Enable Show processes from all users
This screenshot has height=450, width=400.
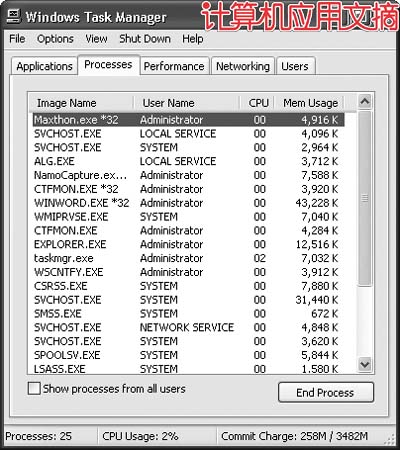click(34, 389)
